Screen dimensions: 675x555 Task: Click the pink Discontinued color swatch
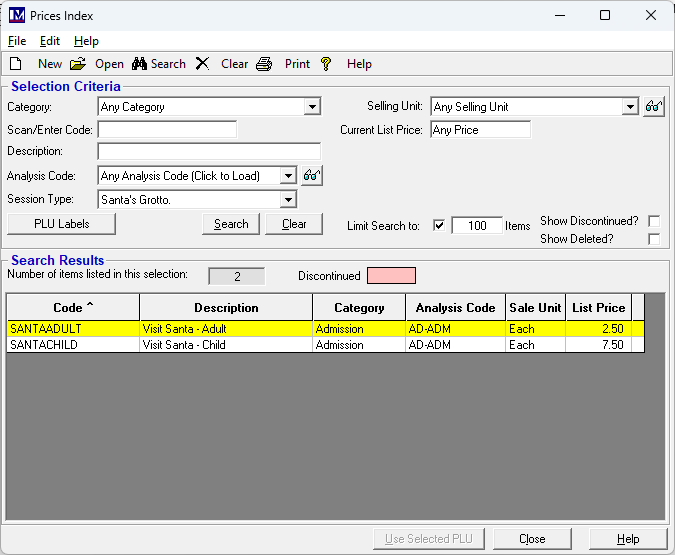tap(391, 276)
